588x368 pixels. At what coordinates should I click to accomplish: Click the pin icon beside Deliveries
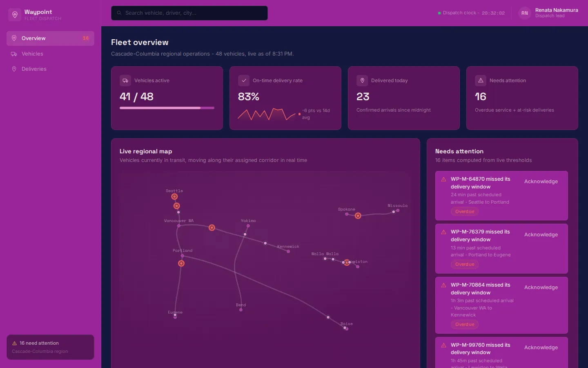pyautogui.click(x=14, y=69)
